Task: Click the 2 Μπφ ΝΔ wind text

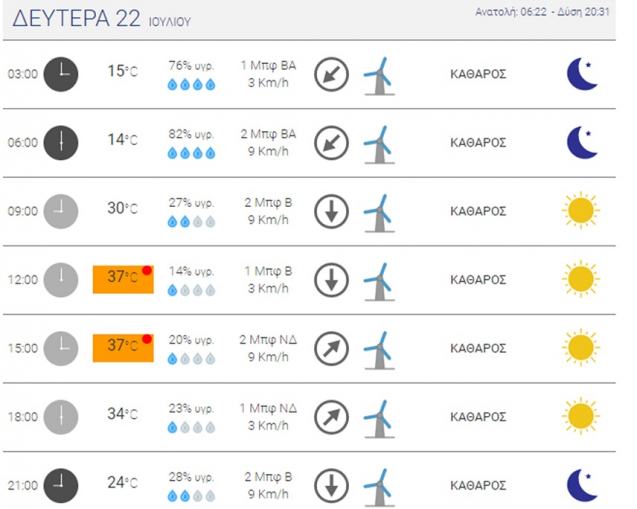Action: click(x=268, y=339)
